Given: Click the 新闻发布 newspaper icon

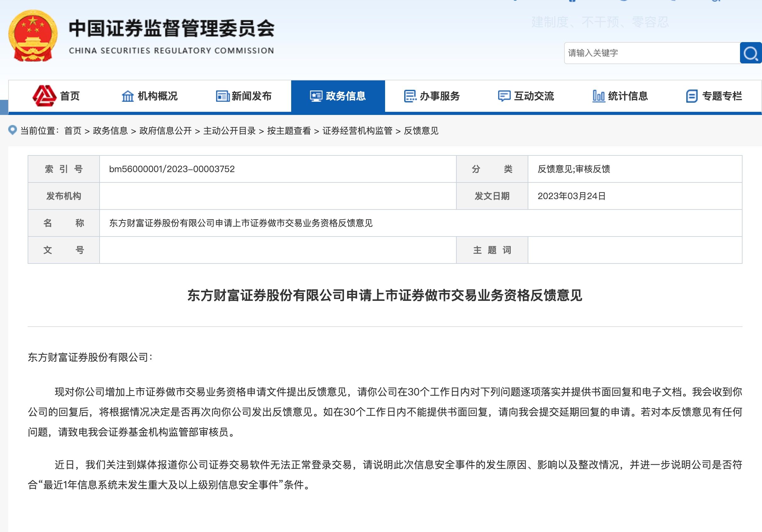Looking at the screenshot, I should 222,96.
